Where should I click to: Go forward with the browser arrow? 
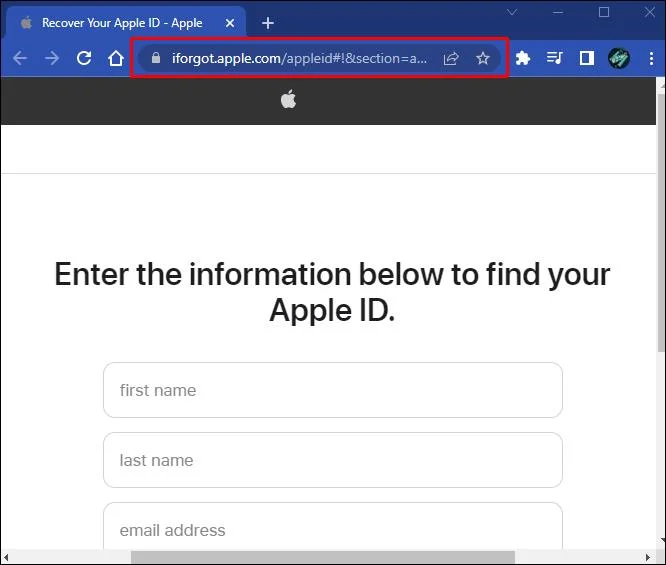[x=52, y=58]
